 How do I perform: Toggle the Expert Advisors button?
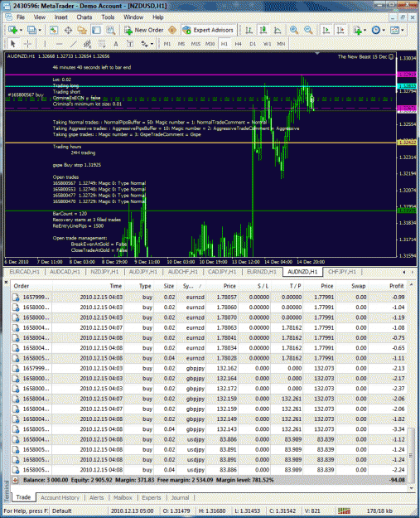209,30
